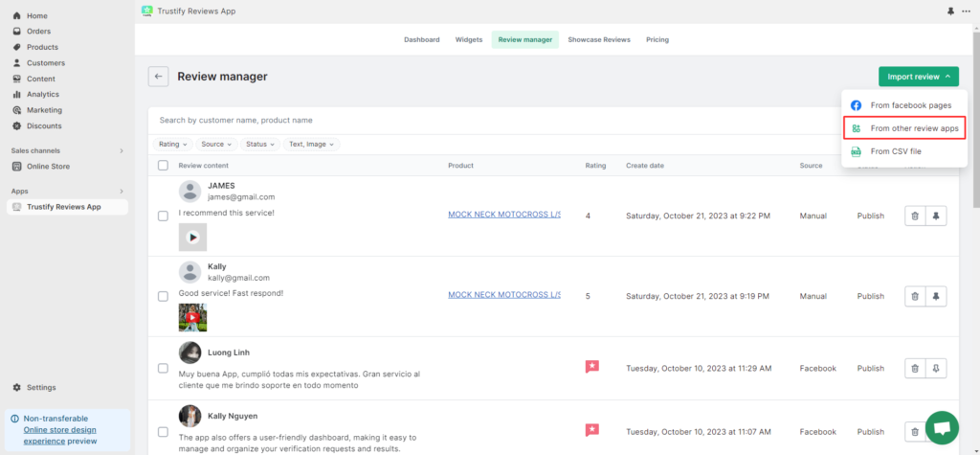Go back using the arrow button
The image size is (980, 455).
point(158,77)
